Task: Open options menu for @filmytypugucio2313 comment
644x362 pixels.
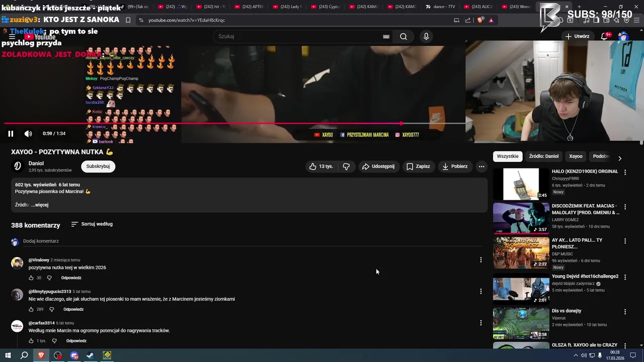Action: [480, 292]
